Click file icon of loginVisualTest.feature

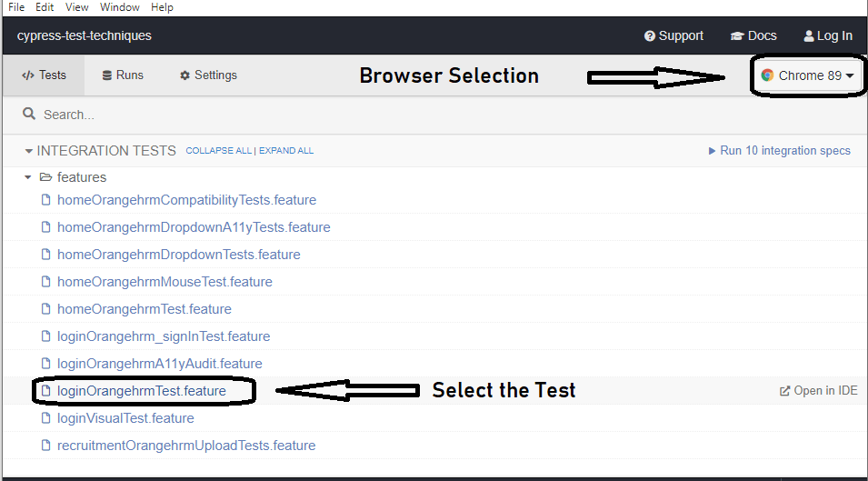pyautogui.click(x=46, y=418)
